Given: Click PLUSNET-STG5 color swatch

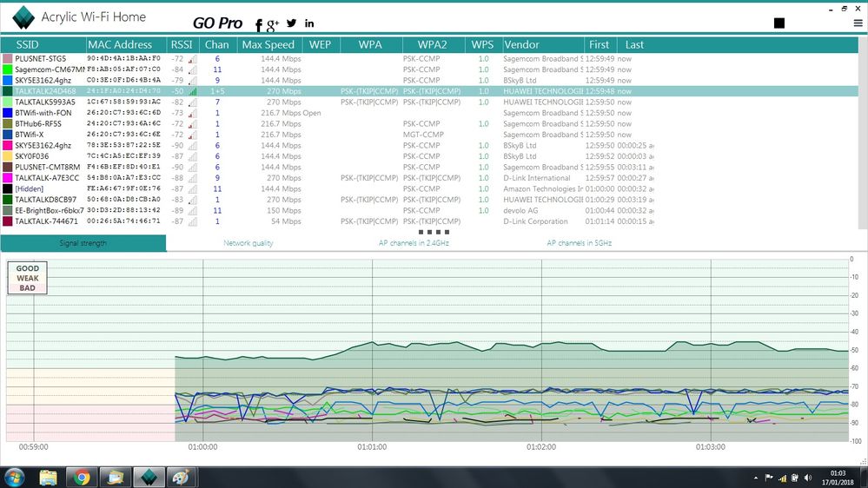Looking at the screenshot, I should tap(7, 59).
